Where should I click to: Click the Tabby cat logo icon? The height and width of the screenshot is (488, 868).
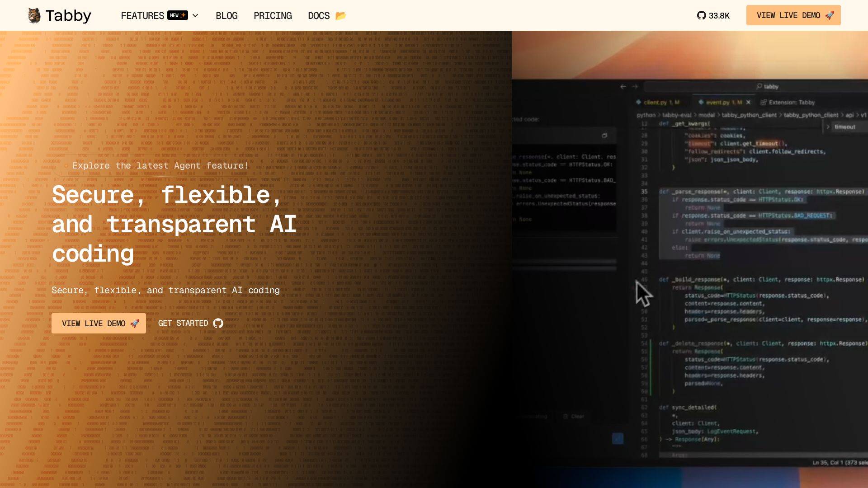click(x=34, y=15)
